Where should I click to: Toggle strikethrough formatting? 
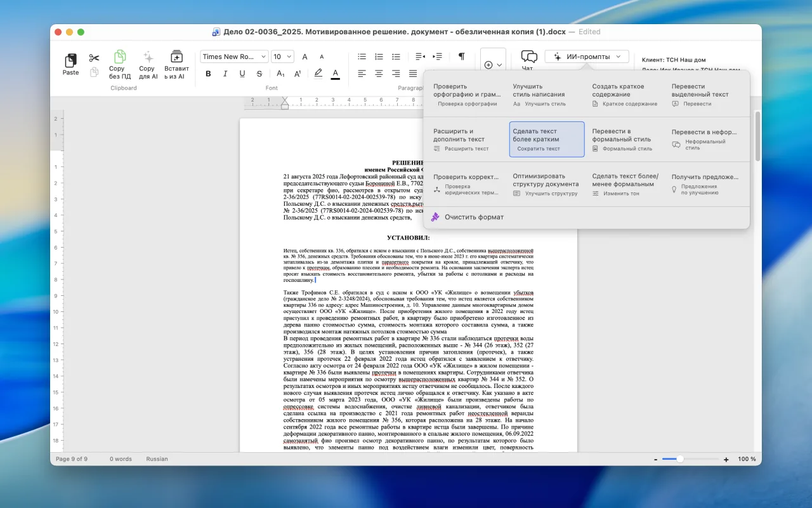(x=259, y=74)
